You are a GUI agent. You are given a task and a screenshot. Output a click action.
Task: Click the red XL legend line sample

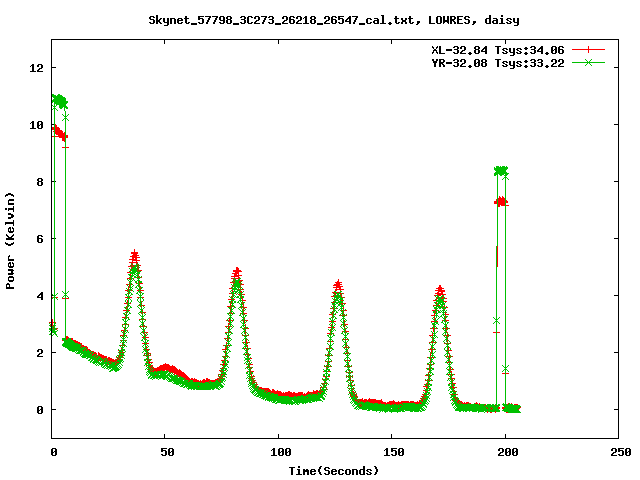pyautogui.click(x=588, y=50)
